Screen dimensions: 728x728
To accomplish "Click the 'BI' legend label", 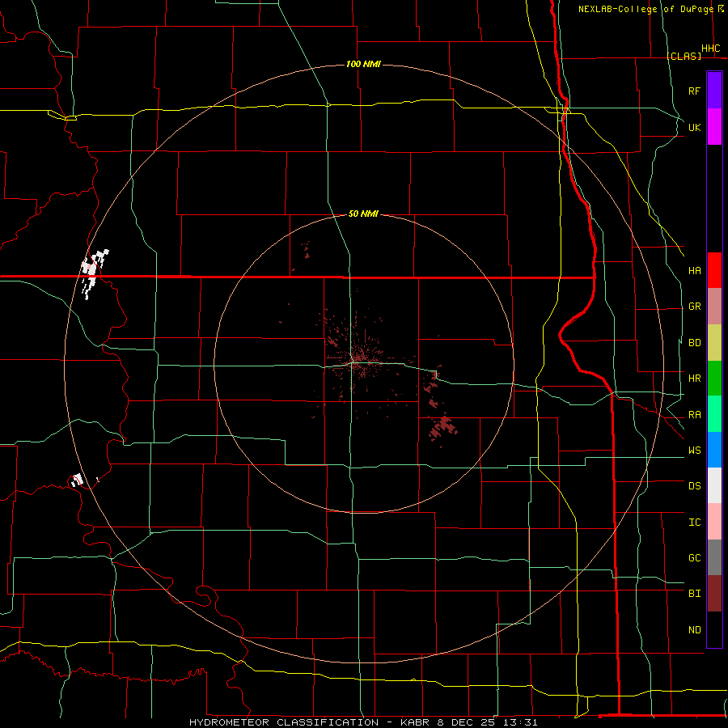I will (694, 594).
